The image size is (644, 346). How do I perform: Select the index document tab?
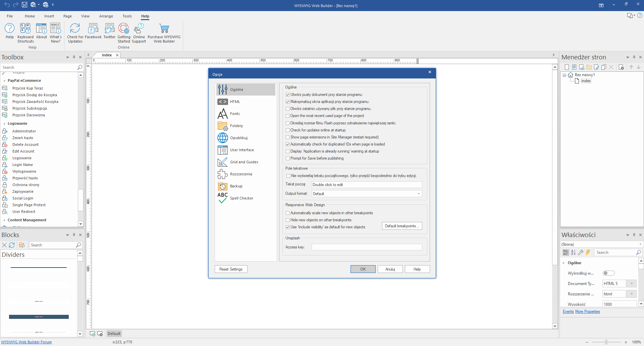[107, 55]
